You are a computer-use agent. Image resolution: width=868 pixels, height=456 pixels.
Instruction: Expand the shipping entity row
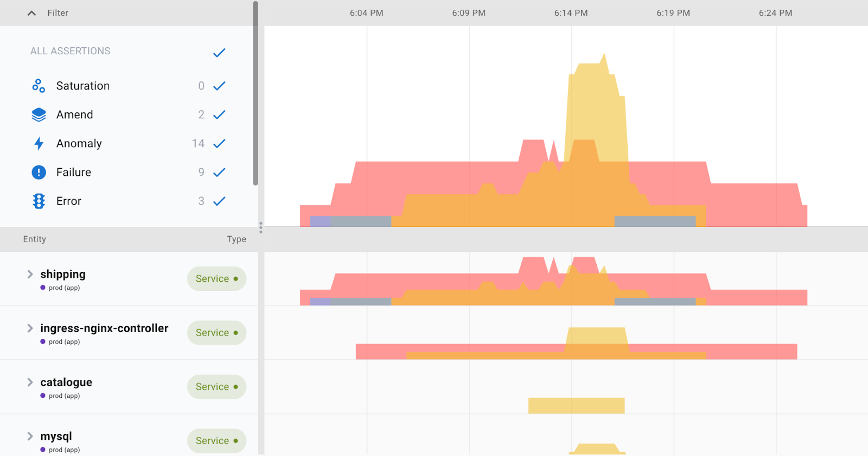(30, 274)
